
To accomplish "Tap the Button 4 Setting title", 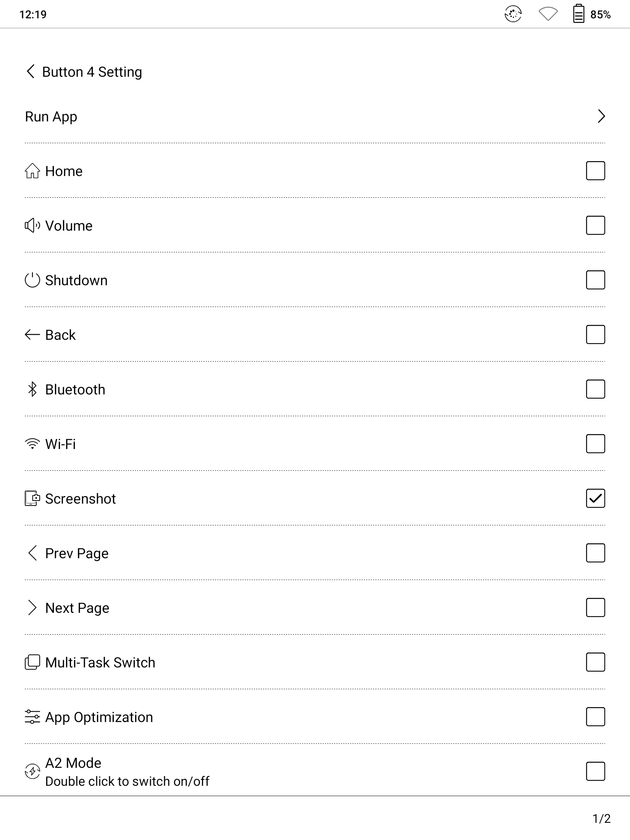I will [x=92, y=72].
